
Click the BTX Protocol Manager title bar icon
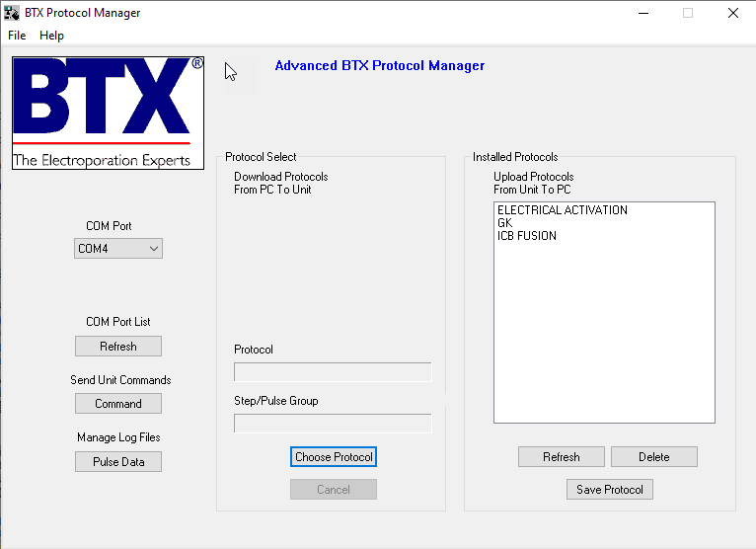(x=12, y=13)
